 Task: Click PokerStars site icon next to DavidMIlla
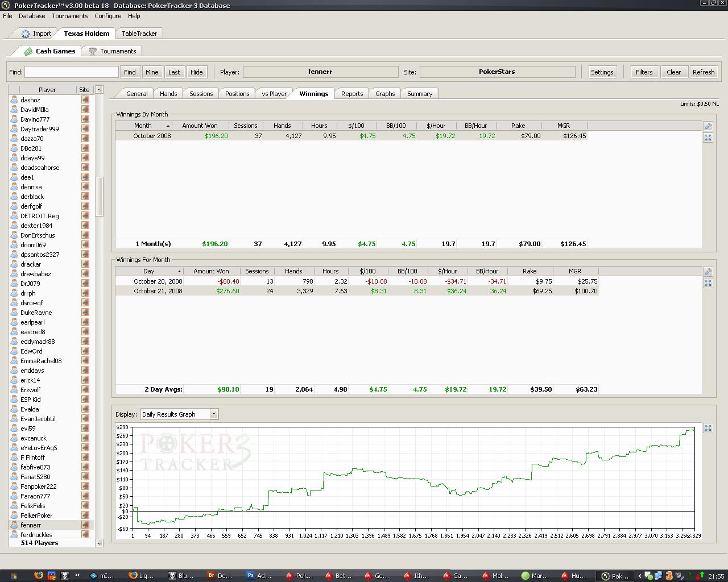[85, 109]
